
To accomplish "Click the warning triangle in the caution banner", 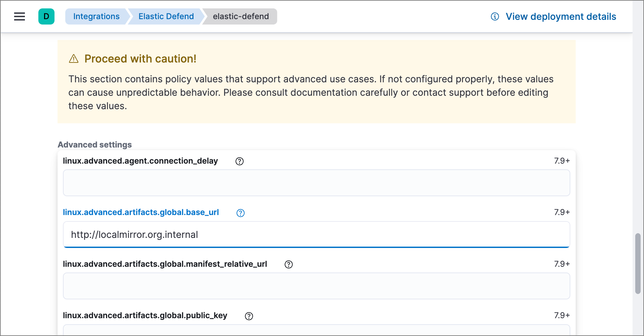I will (74, 58).
